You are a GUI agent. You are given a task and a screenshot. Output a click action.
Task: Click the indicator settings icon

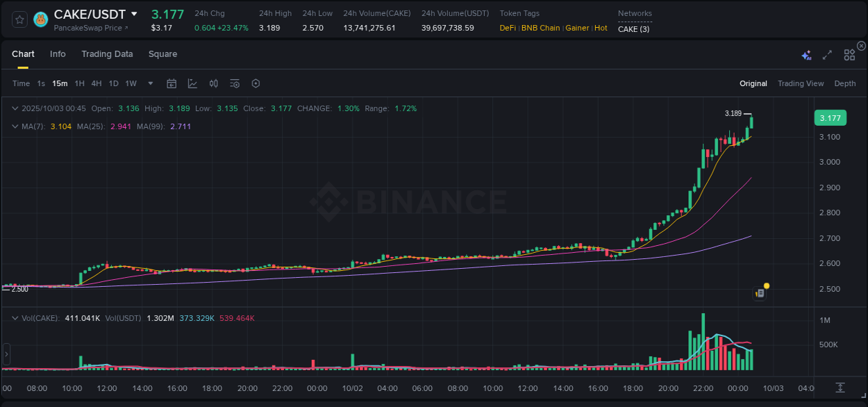click(234, 83)
